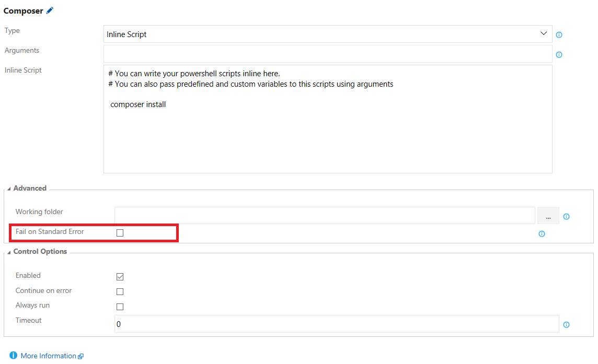This screenshot has height=364, width=598.
Task: Tick the Always run checkbox
Action: point(120,307)
